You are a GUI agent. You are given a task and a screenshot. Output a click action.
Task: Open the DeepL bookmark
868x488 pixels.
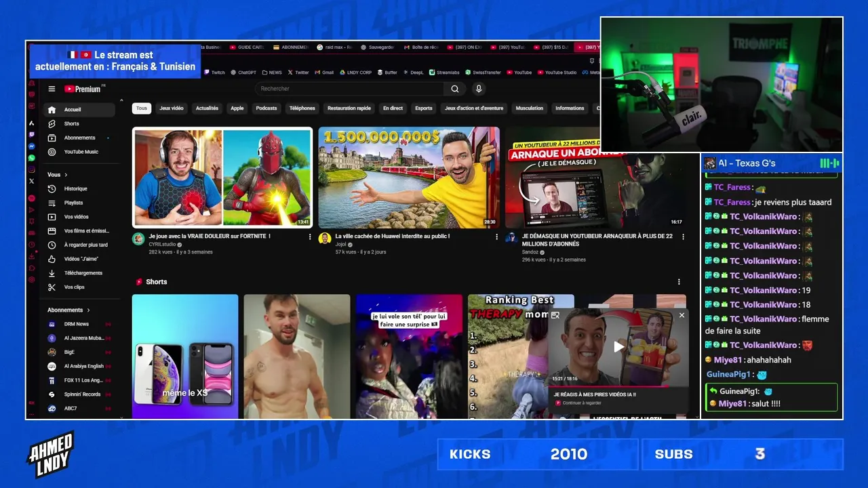[413, 73]
